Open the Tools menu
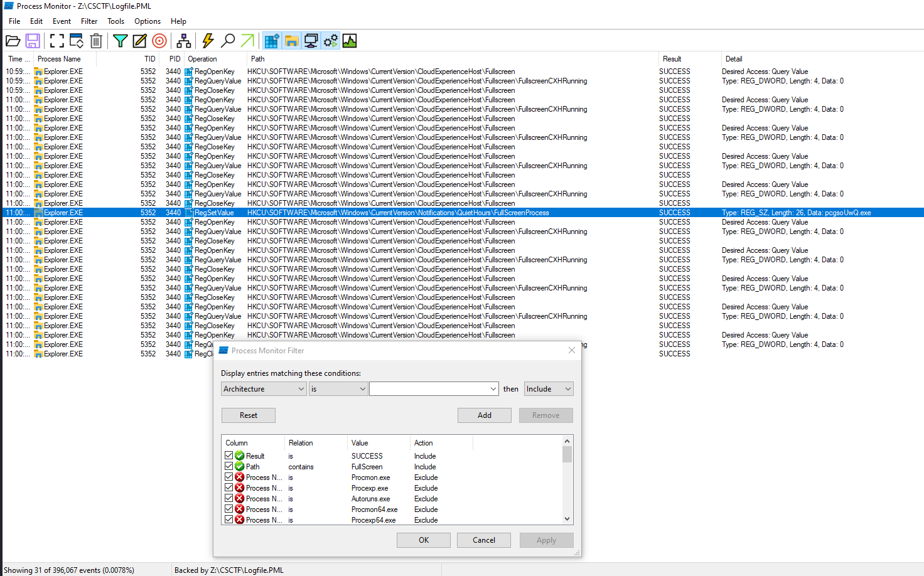The height and width of the screenshot is (576, 924). pos(115,21)
